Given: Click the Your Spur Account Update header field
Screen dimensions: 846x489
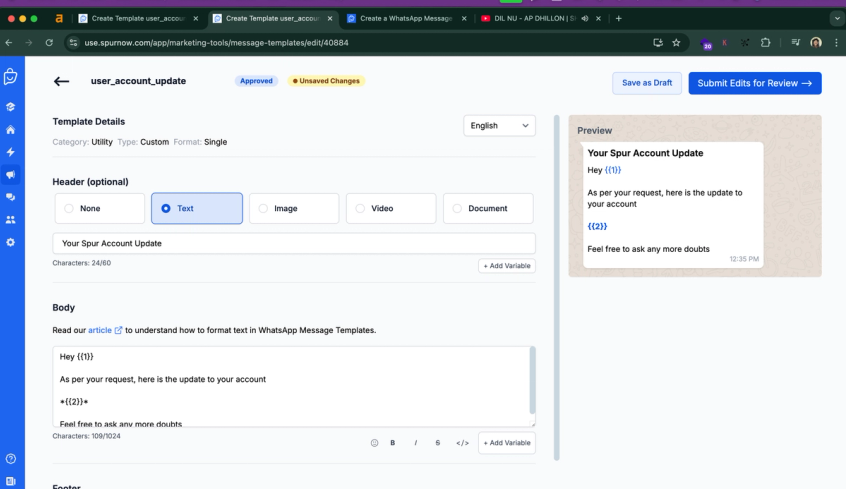Looking at the screenshot, I should [x=294, y=243].
